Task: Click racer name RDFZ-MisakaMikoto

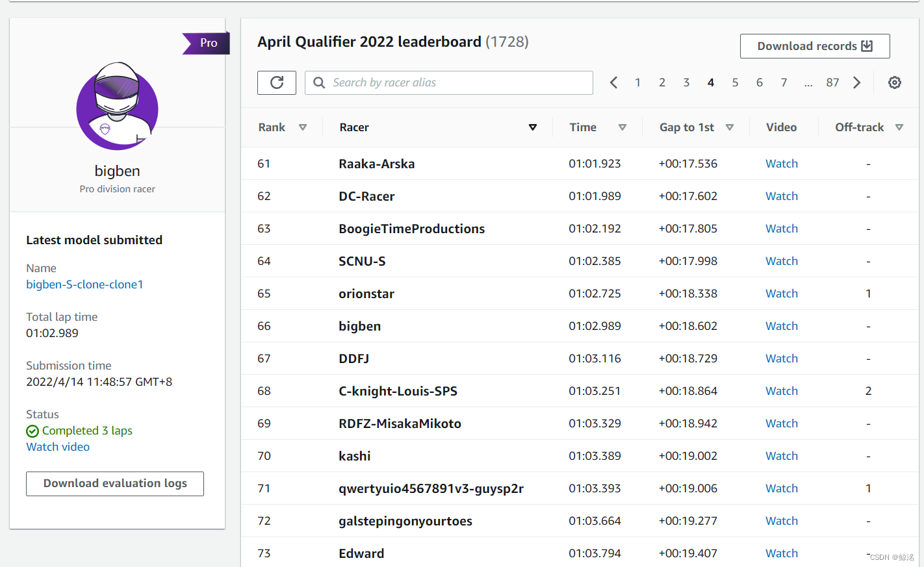Action: (x=400, y=423)
